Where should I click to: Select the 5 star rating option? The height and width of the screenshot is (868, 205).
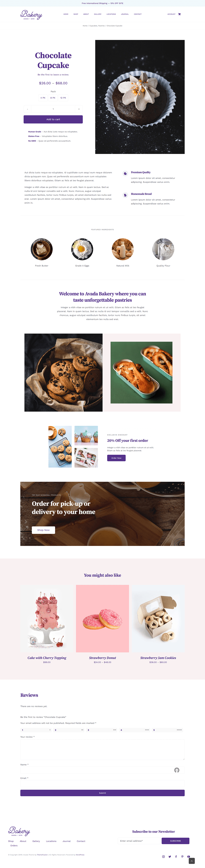tap(167, 730)
